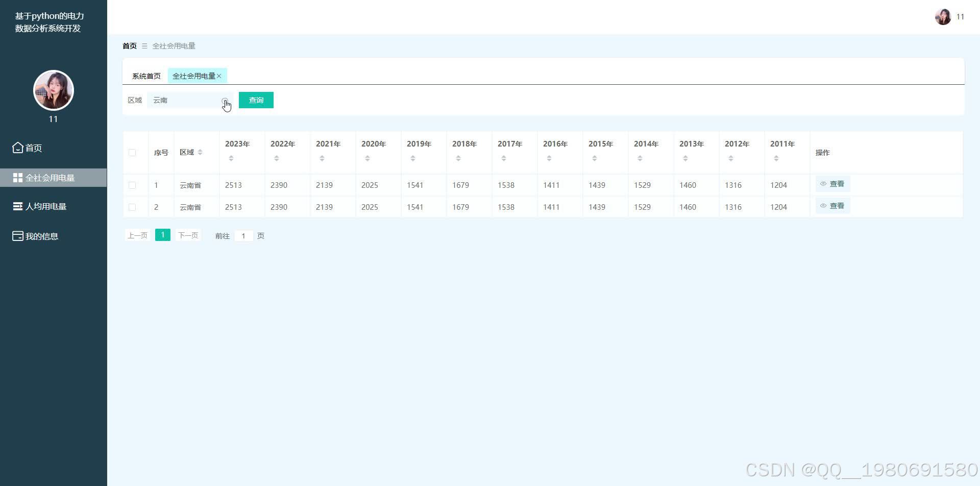This screenshot has height=486, width=980.
Task: Click the card icon beside 我的信息
Action: pos(18,236)
